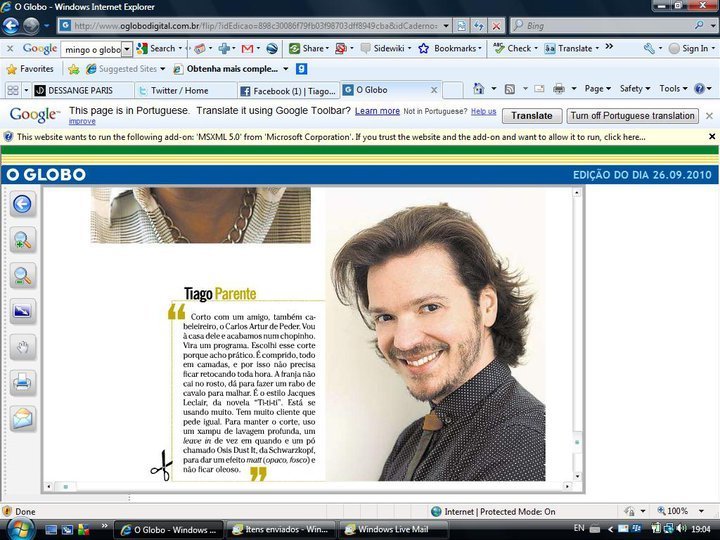Open the Favorites star button
Viewport: 720px width, 540px height.
[x=30, y=69]
